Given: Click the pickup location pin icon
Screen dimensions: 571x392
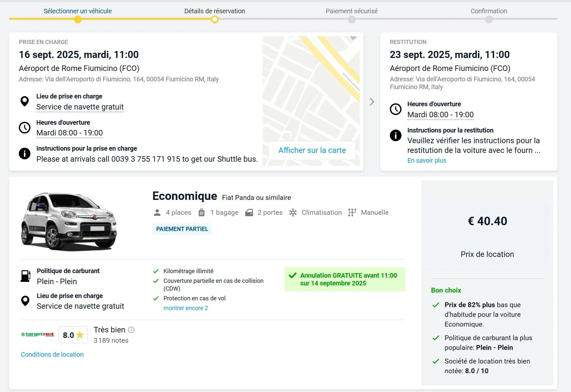Looking at the screenshot, I should point(25,101).
